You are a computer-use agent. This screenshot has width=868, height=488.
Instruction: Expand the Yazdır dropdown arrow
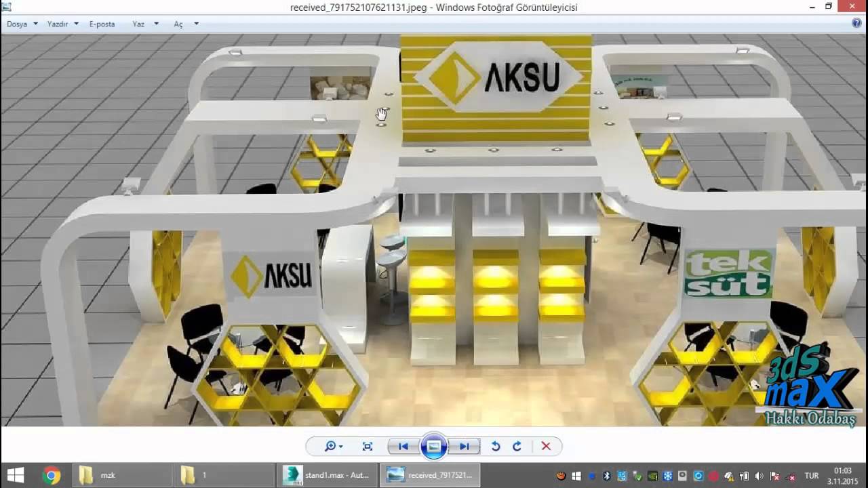click(75, 24)
